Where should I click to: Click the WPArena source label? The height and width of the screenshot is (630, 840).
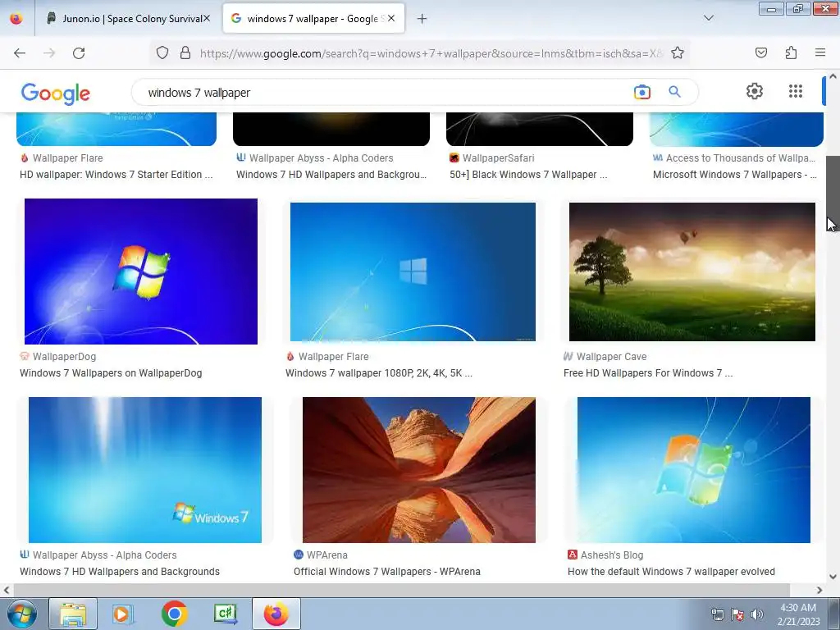point(326,555)
